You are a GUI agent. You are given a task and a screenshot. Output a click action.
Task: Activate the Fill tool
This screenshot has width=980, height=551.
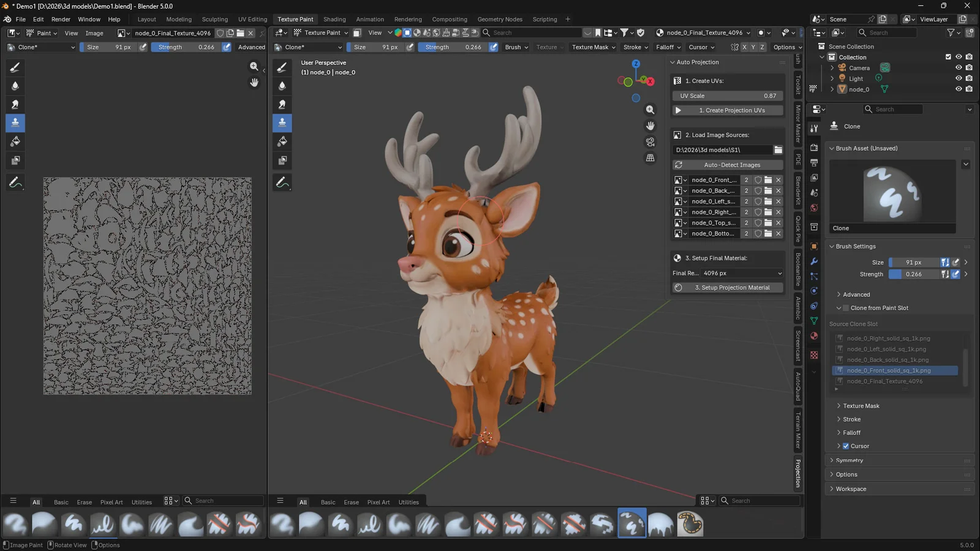pos(15,141)
